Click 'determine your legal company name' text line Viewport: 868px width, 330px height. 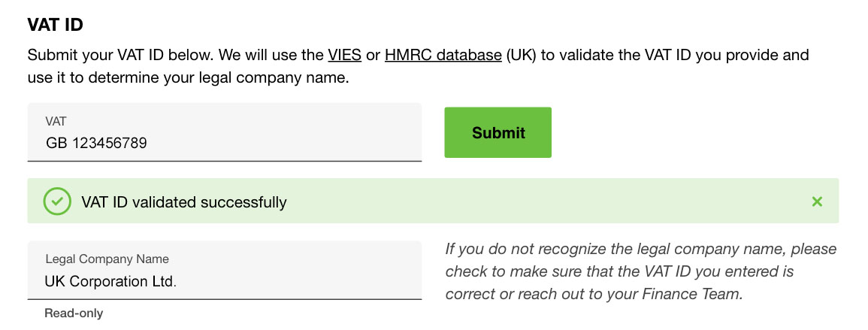[217, 78]
